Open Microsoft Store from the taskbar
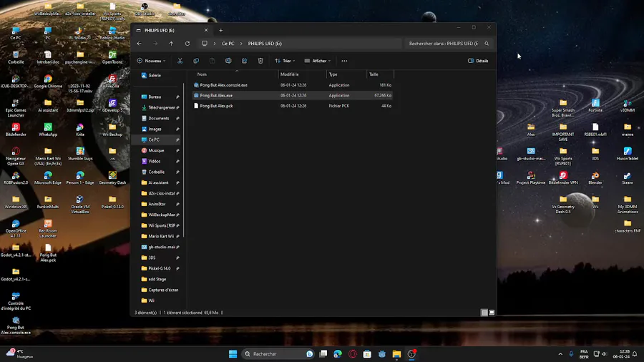The image size is (644, 362). [x=367, y=354]
